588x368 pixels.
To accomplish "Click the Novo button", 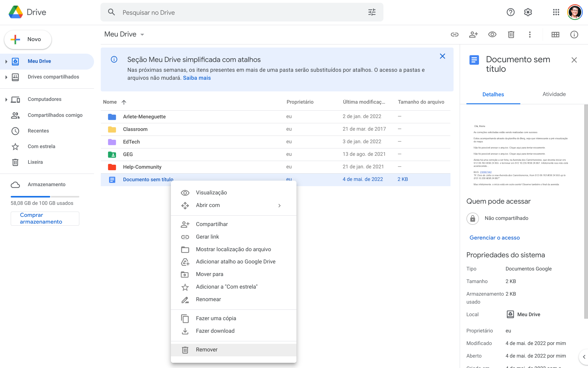I will click(x=28, y=40).
